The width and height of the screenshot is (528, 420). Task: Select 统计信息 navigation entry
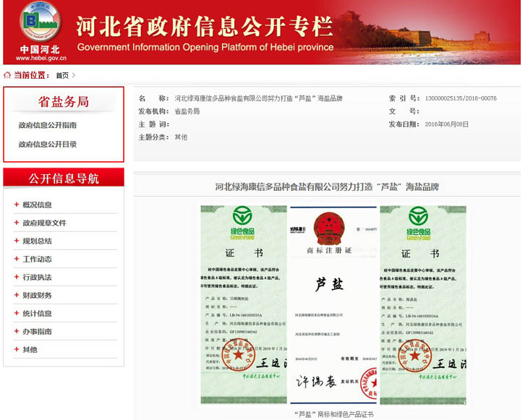(x=37, y=314)
